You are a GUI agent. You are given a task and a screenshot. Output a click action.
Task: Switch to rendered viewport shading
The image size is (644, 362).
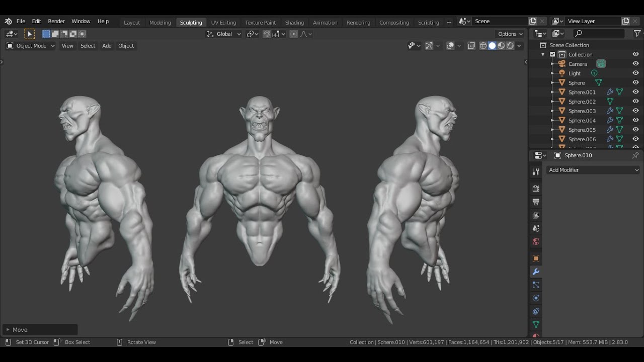click(x=510, y=46)
